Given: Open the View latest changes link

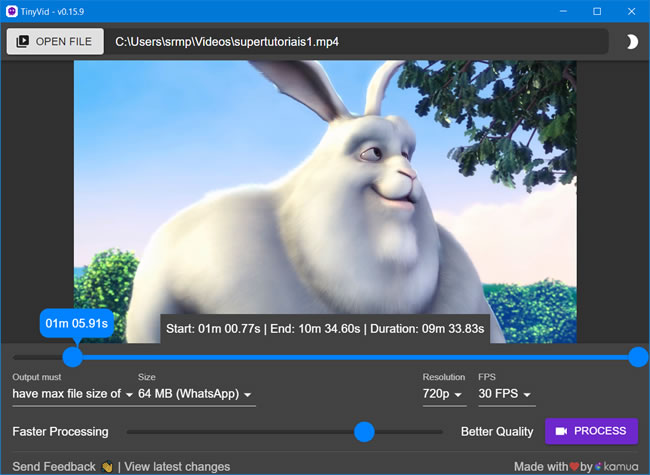Looking at the screenshot, I should pos(177,466).
